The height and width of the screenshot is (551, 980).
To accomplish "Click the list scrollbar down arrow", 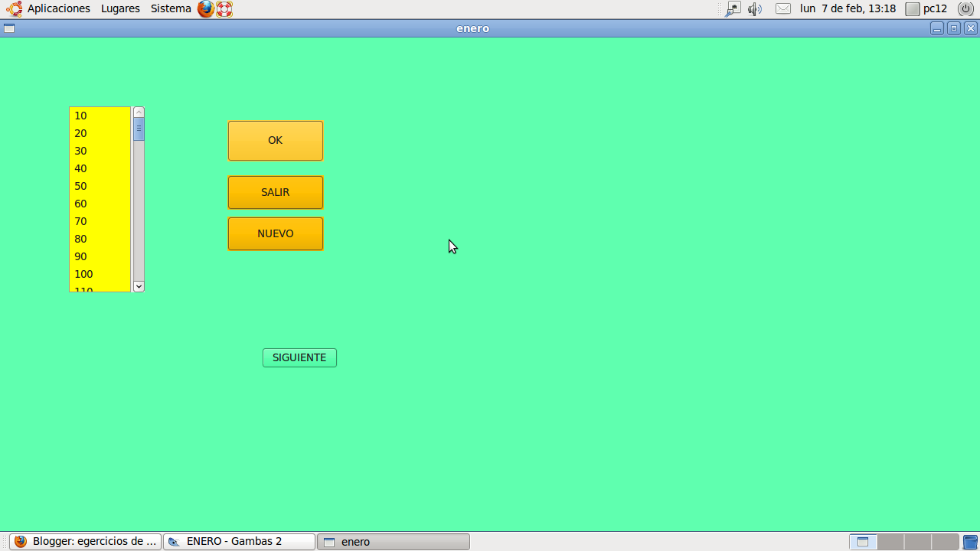I will (139, 286).
